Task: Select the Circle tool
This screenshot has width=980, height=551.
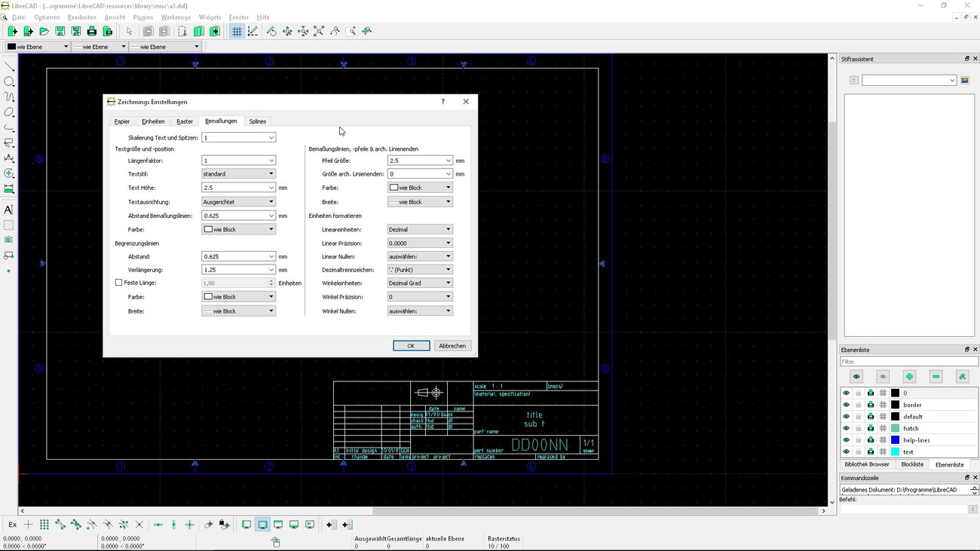Action: point(10,82)
